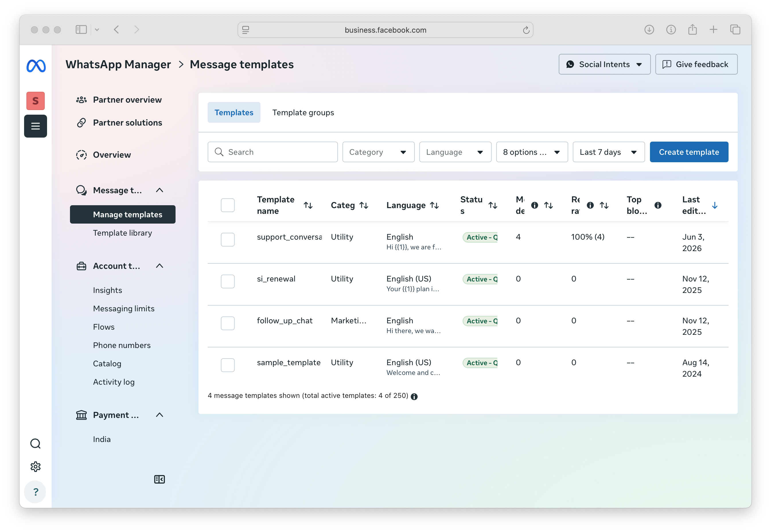Open the support_conversa template name
771x532 pixels.
point(289,237)
